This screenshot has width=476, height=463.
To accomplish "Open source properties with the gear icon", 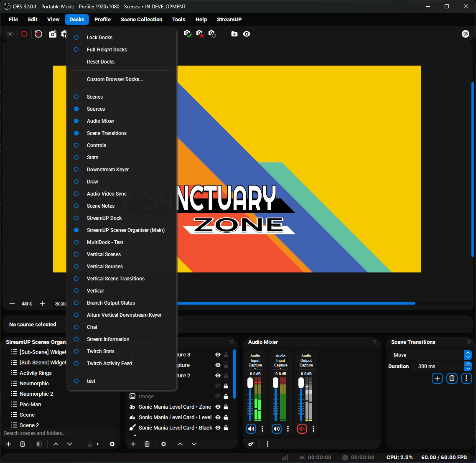I will [163, 444].
